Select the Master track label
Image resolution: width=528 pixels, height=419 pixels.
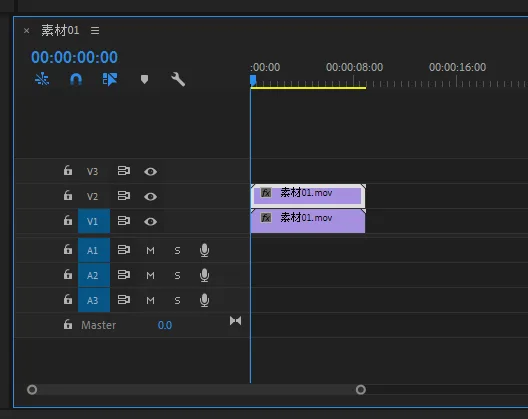99,325
